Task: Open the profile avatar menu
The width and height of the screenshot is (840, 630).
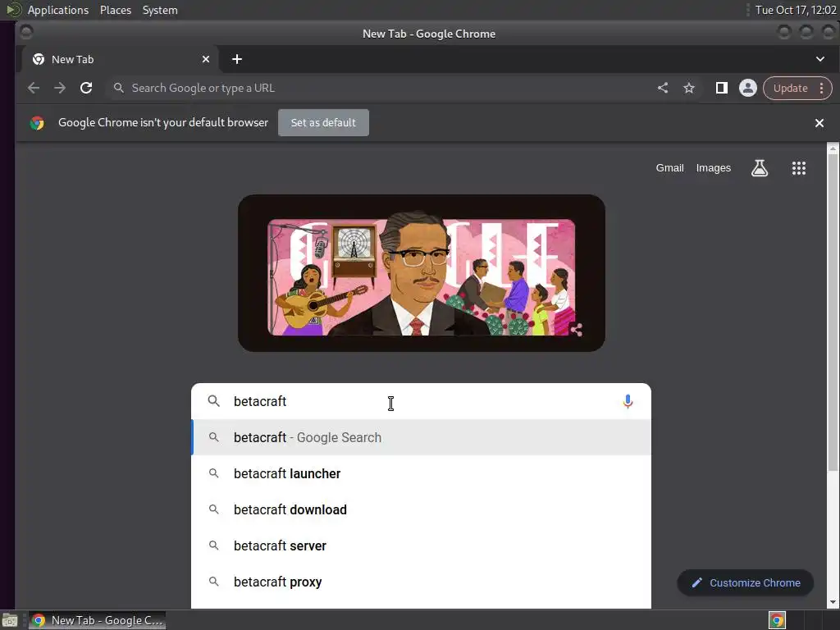Action: [748, 88]
